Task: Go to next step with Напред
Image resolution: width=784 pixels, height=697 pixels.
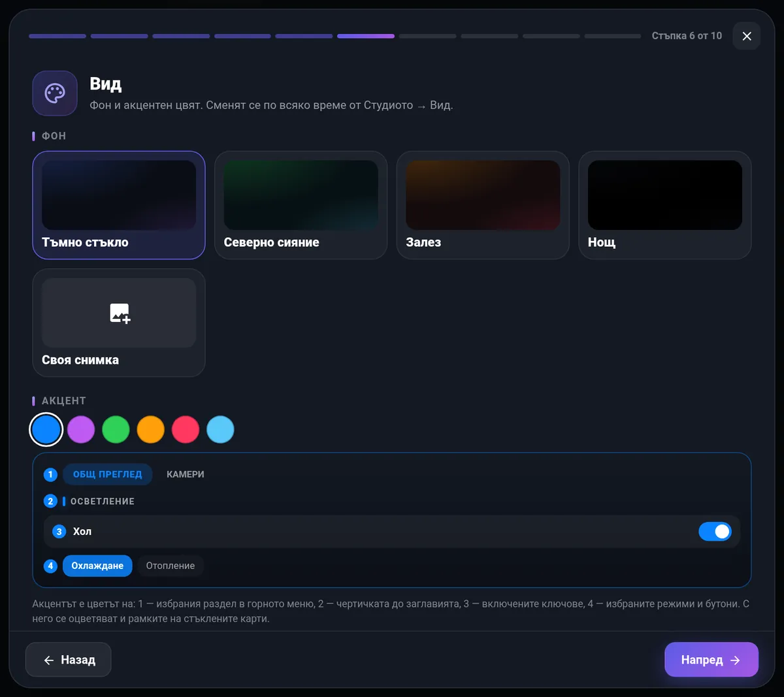Action: pos(711,660)
